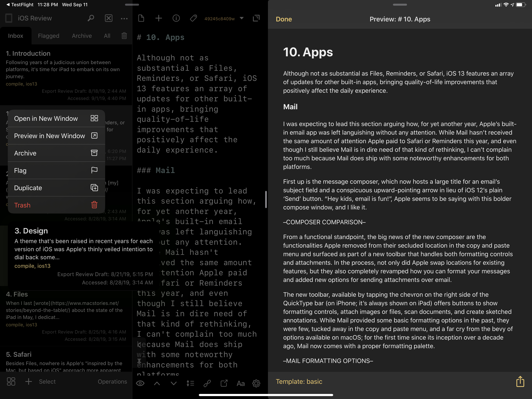The image size is (532, 399).
Task: Toggle preview with the eye icon
Action: pyautogui.click(x=140, y=383)
